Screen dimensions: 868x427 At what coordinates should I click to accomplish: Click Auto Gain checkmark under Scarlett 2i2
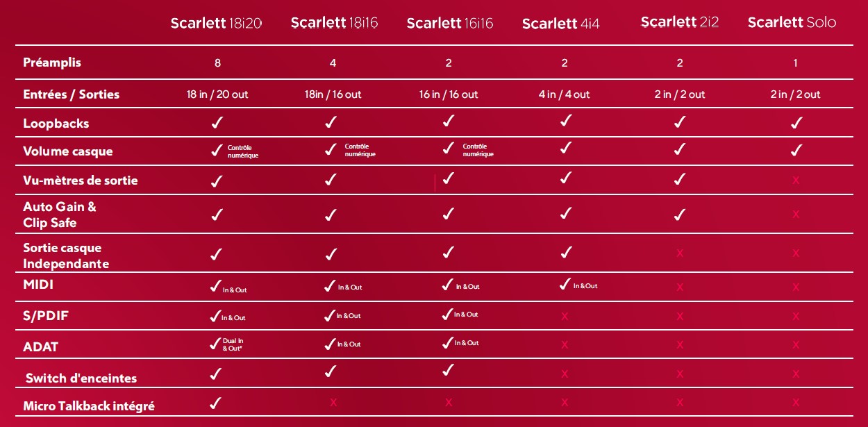680,215
